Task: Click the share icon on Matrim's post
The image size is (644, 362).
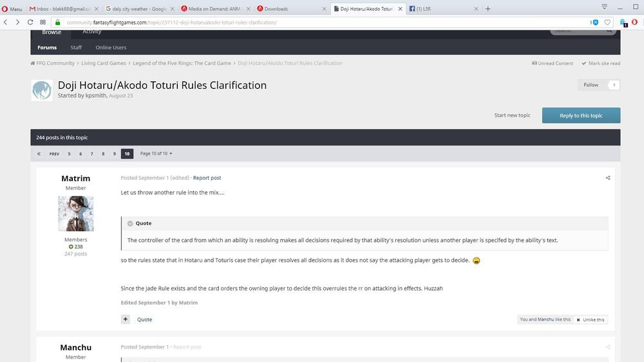Action: tap(607, 178)
